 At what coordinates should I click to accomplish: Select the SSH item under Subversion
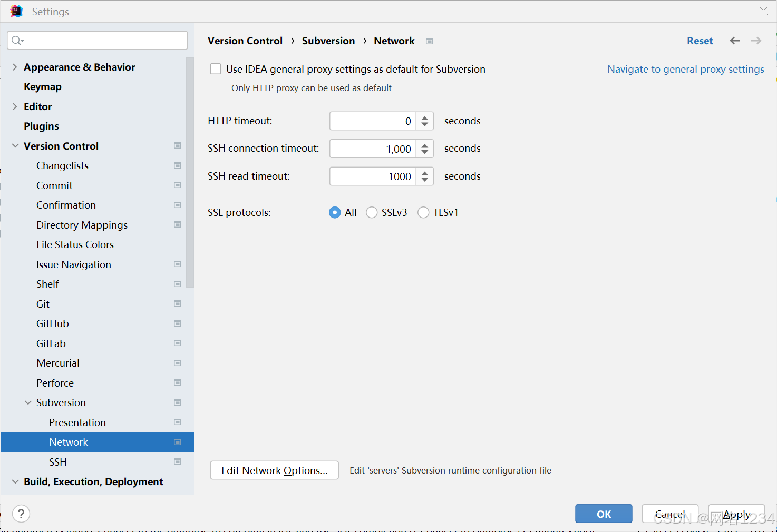(x=58, y=462)
